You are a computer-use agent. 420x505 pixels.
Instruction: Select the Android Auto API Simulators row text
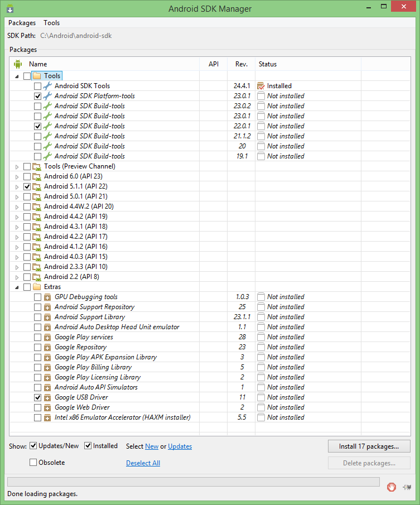point(96,387)
